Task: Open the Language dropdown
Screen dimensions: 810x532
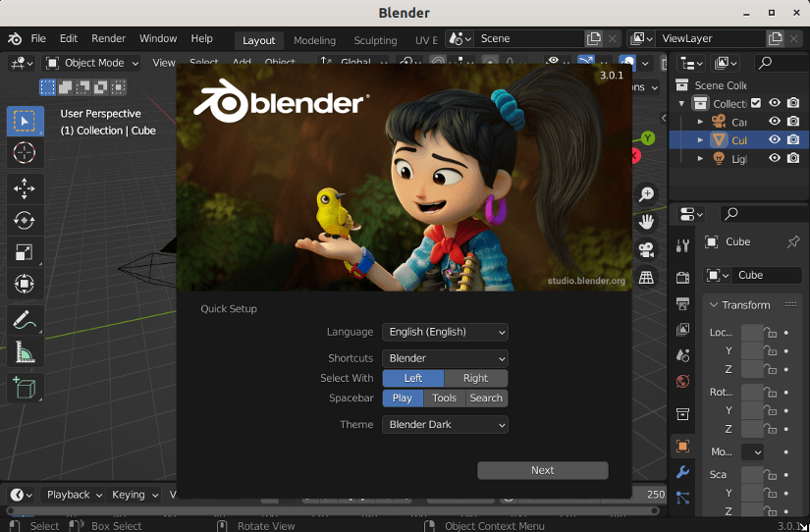Action: click(x=445, y=332)
